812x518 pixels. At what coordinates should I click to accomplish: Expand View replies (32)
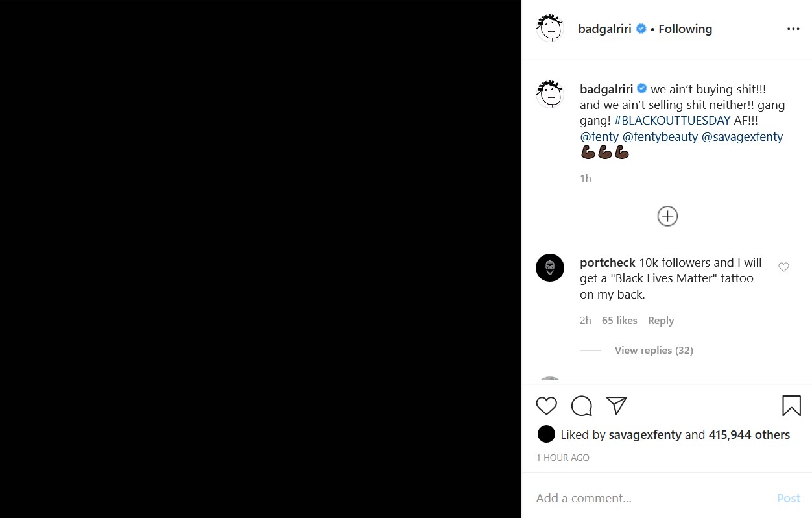point(654,351)
